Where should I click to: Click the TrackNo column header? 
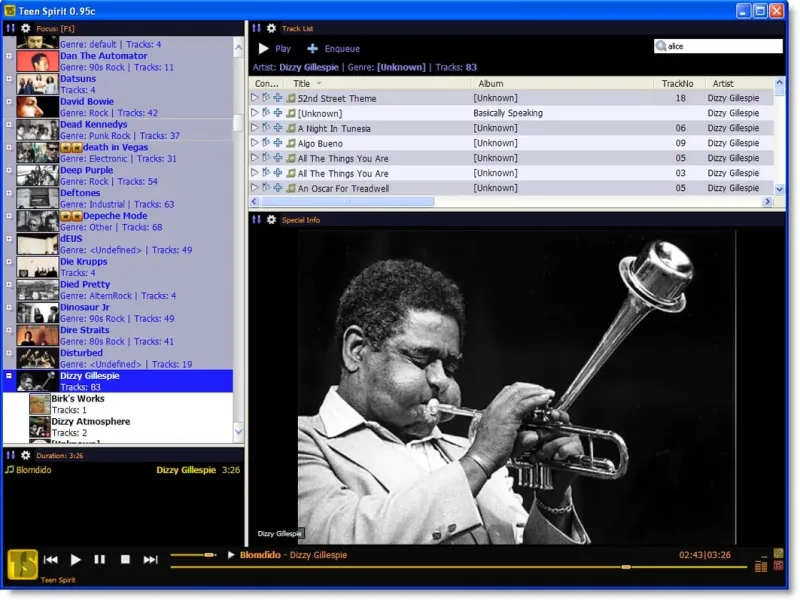click(677, 84)
